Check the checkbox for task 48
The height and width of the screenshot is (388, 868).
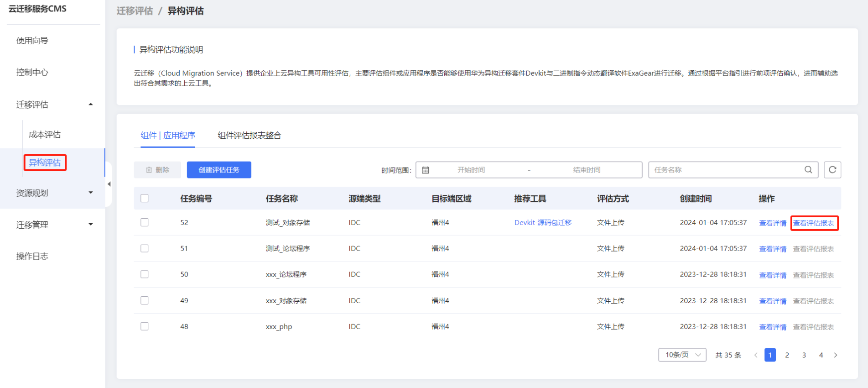pyautogui.click(x=145, y=326)
